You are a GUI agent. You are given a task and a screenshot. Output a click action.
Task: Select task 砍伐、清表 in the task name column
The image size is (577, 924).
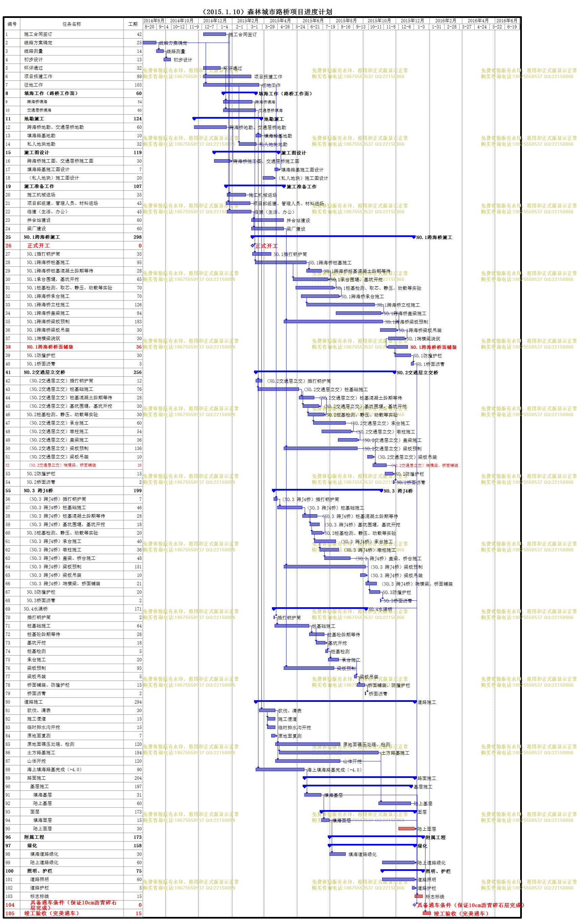tap(39, 710)
